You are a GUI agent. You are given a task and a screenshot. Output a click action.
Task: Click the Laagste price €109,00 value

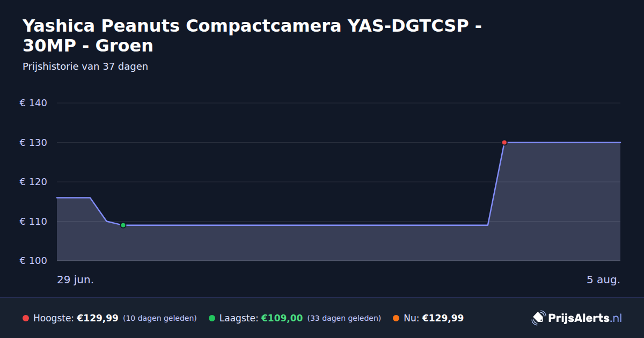pos(282,318)
